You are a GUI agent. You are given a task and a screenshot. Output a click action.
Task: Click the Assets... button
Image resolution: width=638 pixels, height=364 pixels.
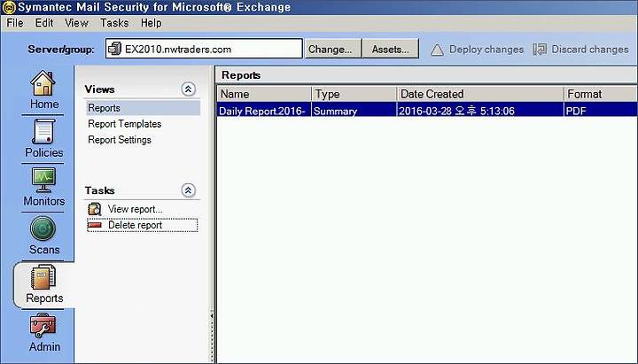click(390, 50)
